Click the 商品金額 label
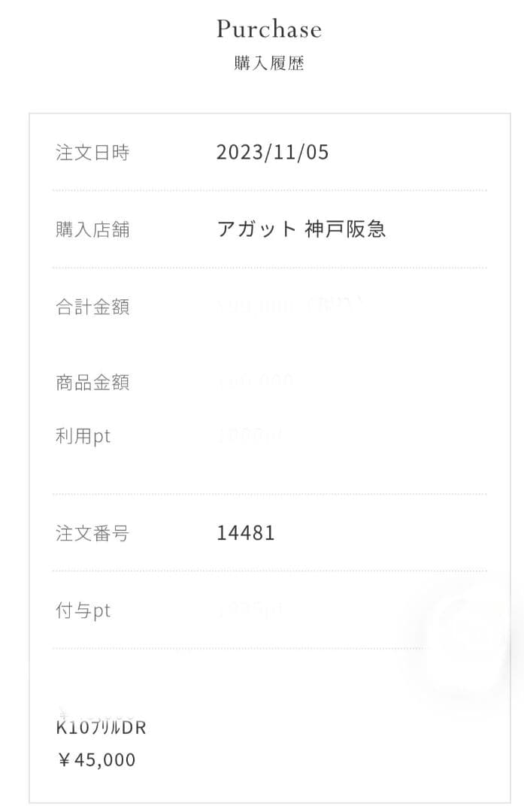This screenshot has width=524, height=812. (92, 382)
